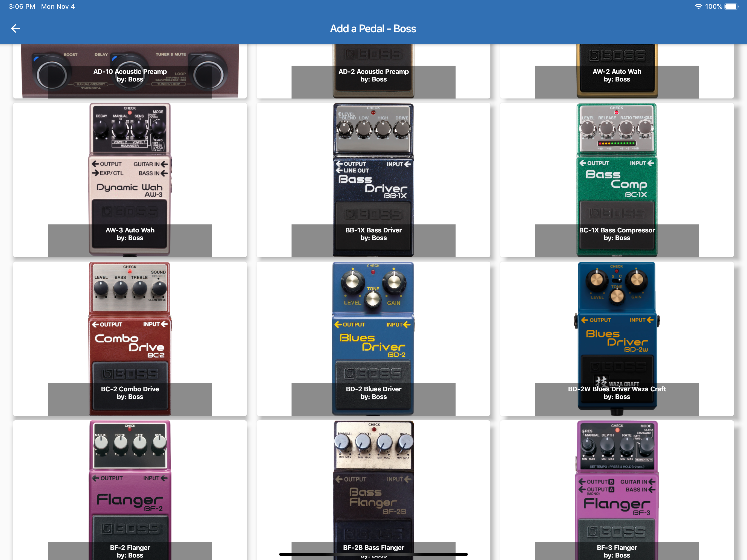Click the 'BC-2 Combo Drive' caption text

tap(130, 389)
